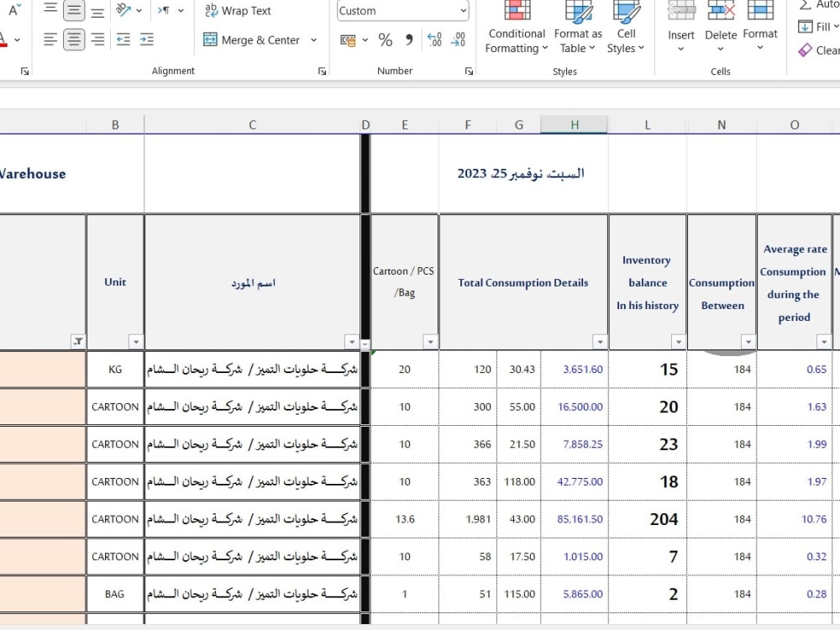Open the Delete cells dropdown arrow
Image resolution: width=840 pixels, height=630 pixels.
[721, 49]
